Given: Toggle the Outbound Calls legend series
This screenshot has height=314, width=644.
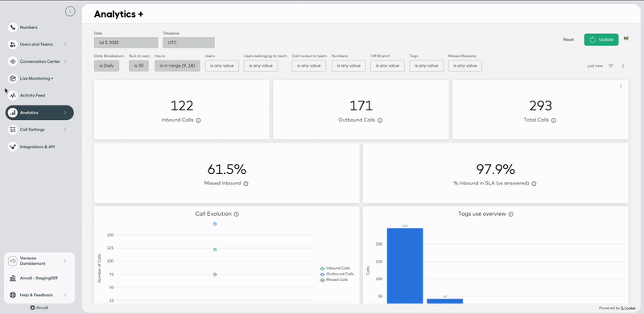Looking at the screenshot, I should tap(336, 274).
